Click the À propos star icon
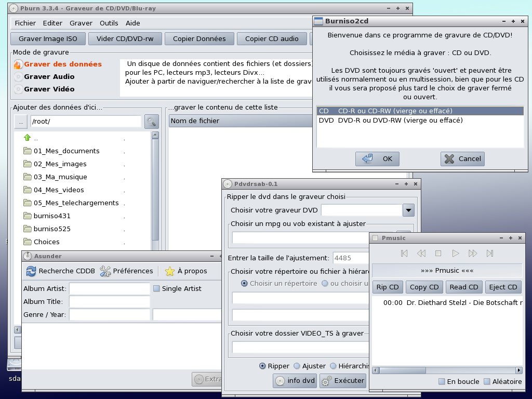This screenshot has width=532, height=399. (x=170, y=271)
